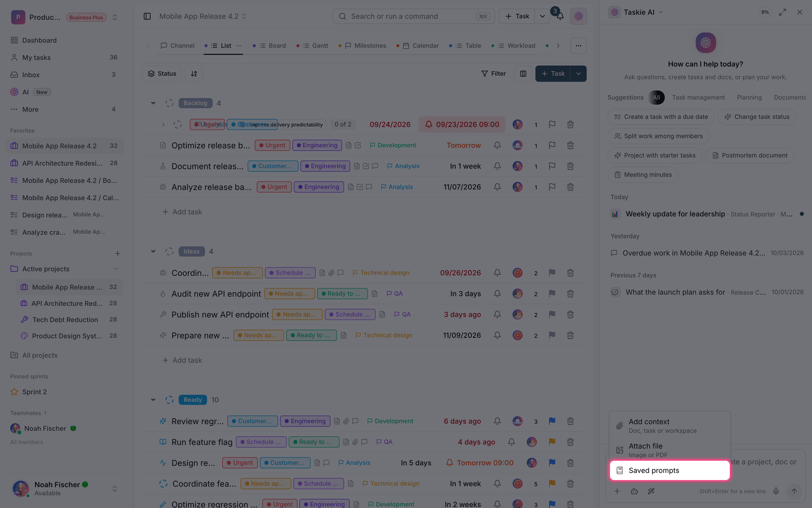Image resolution: width=812 pixels, height=508 pixels.
Task: Click send arrow button in AI chat
Action: pyautogui.click(x=794, y=491)
